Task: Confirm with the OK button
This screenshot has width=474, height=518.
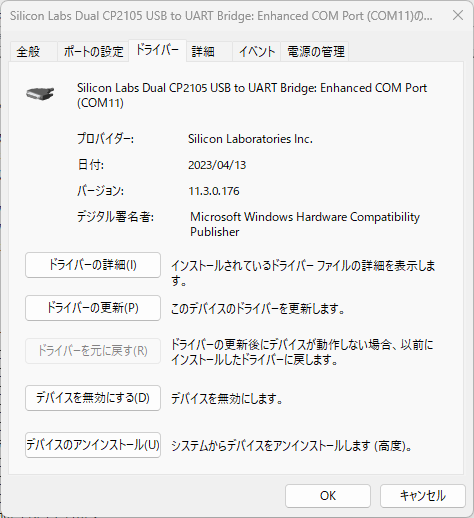Action: click(x=328, y=496)
